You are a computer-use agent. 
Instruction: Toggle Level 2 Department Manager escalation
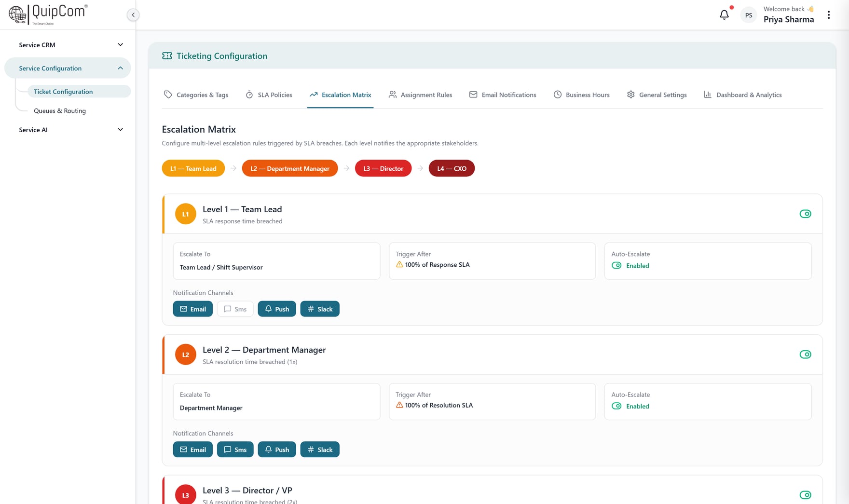point(805,354)
